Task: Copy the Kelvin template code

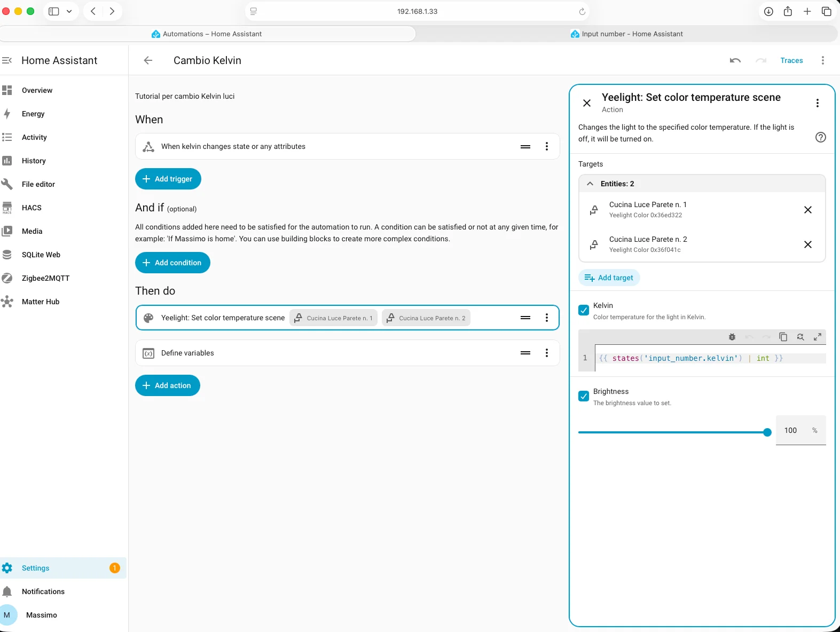Action: click(783, 337)
